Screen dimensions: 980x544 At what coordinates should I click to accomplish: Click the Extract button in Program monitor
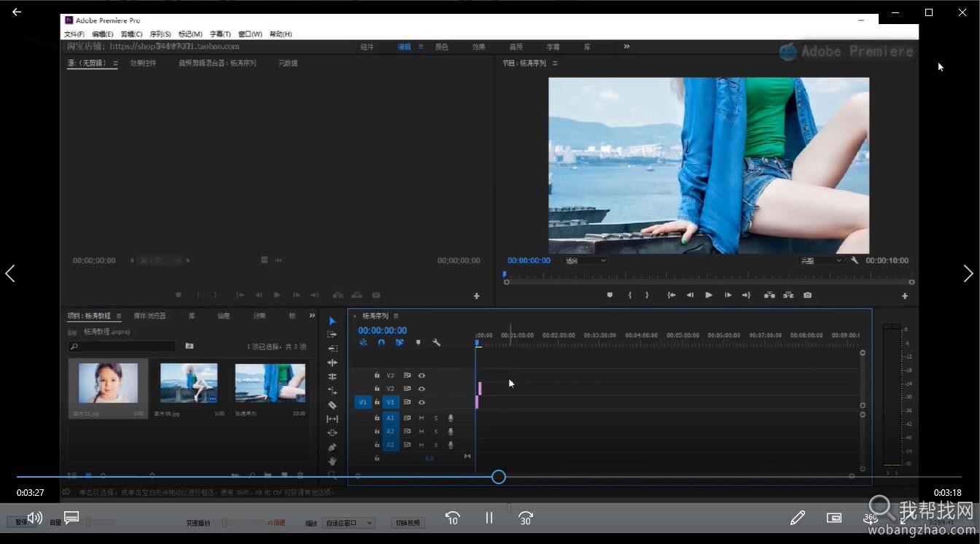(x=788, y=295)
